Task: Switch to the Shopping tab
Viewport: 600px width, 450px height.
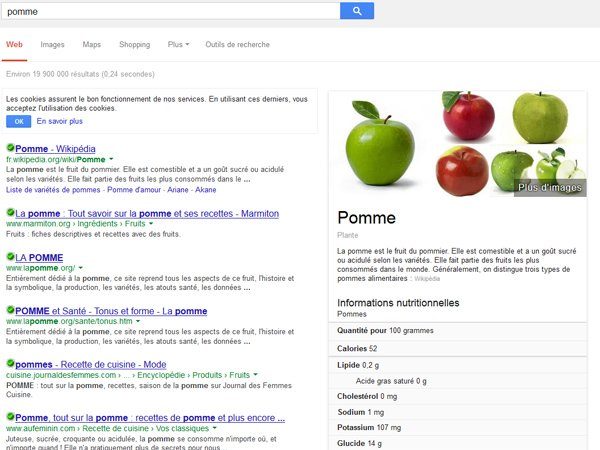Action: [x=135, y=44]
